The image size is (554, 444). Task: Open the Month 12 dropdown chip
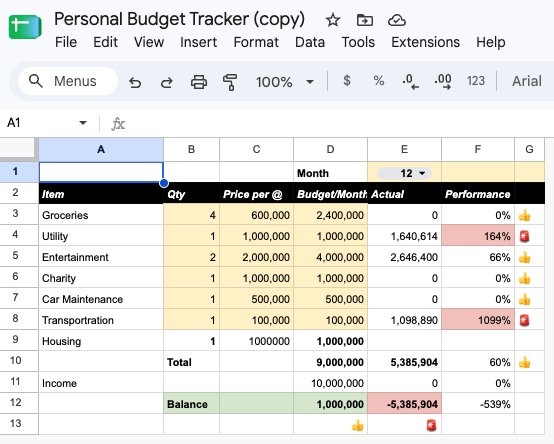(405, 173)
